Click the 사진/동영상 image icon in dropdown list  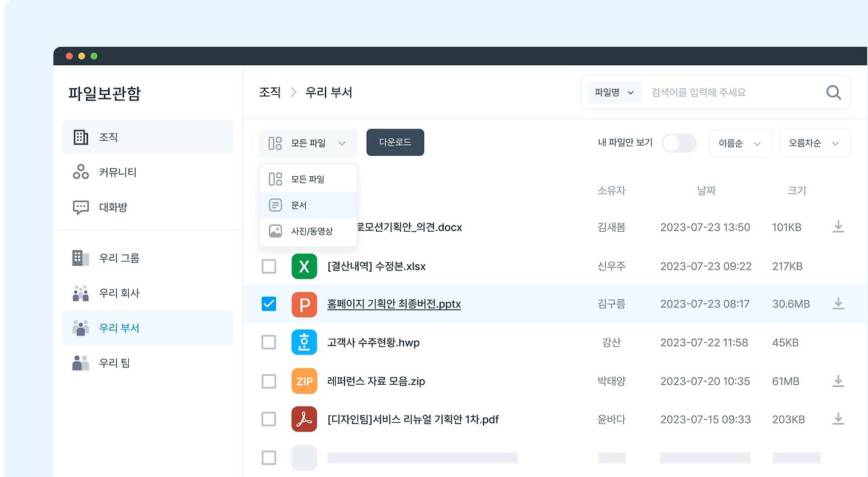pyautogui.click(x=275, y=231)
